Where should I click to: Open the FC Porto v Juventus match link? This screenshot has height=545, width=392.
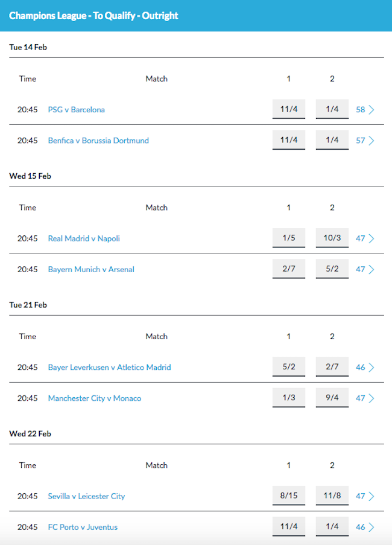coord(83,527)
